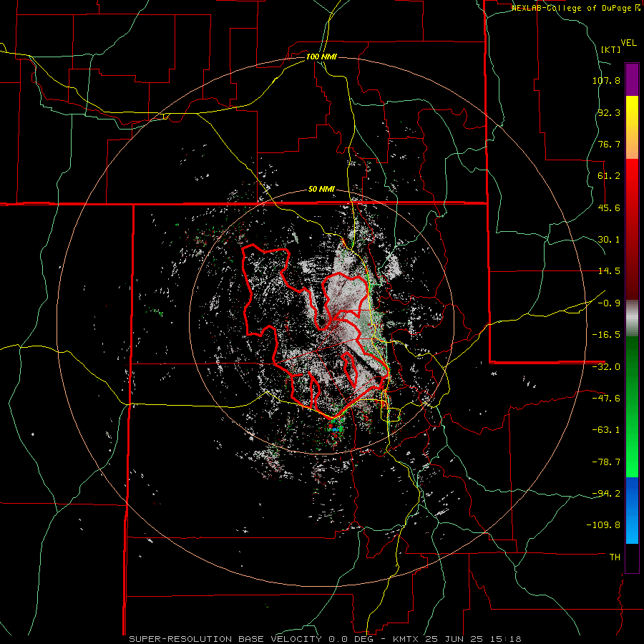644x644 pixels.
Task: Click the SUPER-RESOLUTION BASE VELOCITY caption text
Action: point(225,639)
